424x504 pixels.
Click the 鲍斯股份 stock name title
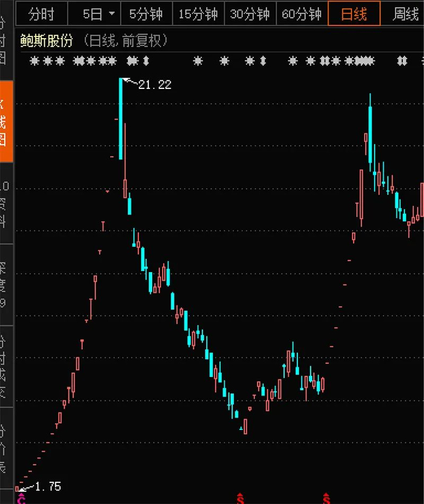(47, 41)
